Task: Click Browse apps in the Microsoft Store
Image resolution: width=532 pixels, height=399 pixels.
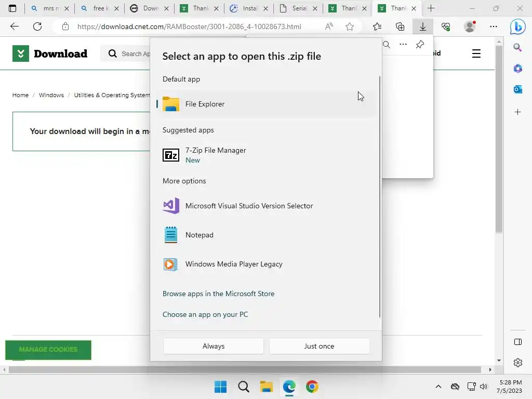Action: (x=219, y=294)
